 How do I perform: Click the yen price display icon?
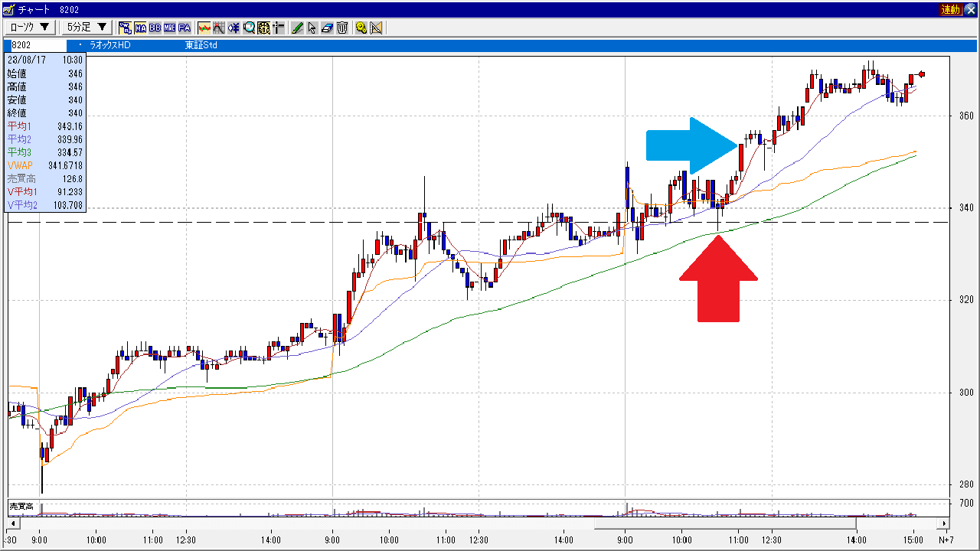tap(234, 28)
